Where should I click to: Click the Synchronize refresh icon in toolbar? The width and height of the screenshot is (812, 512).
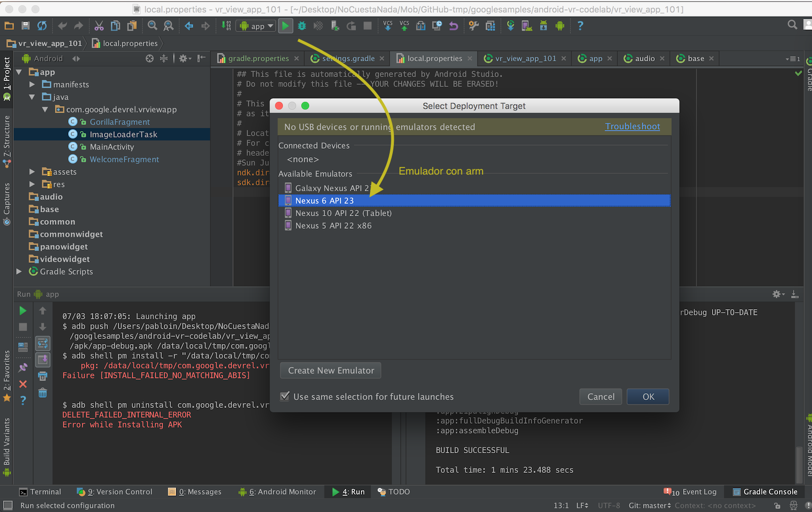(42, 25)
